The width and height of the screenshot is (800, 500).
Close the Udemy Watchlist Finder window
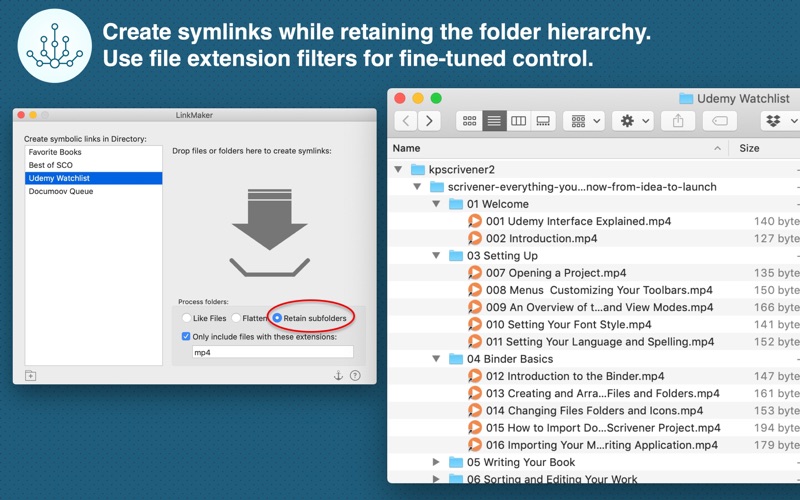coord(400,98)
